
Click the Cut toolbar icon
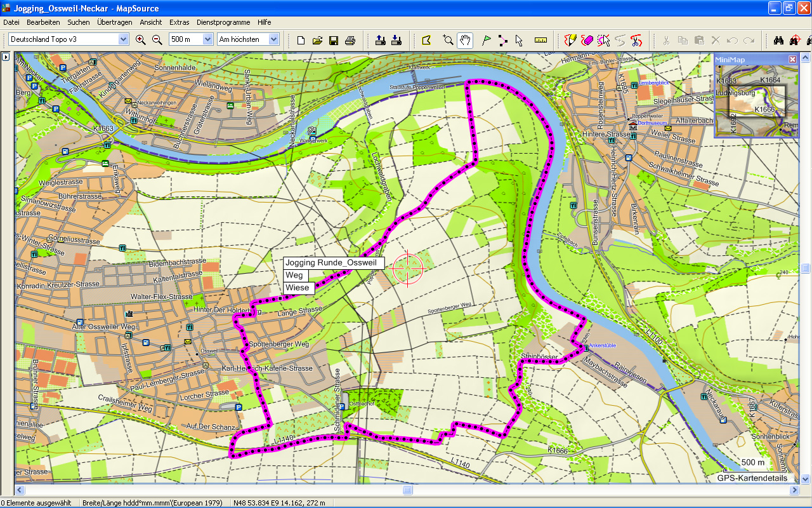click(666, 40)
